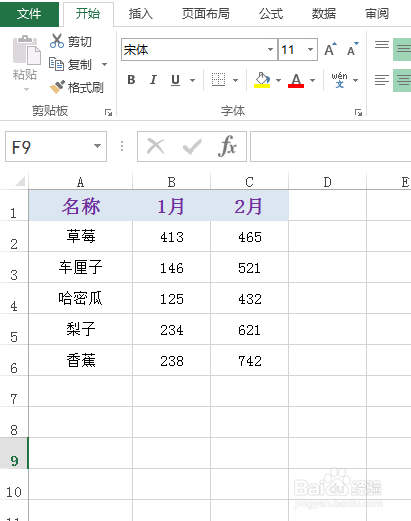Open the 宋体 font name dropdown
Viewport: 411px width, 521px height.
pos(270,50)
